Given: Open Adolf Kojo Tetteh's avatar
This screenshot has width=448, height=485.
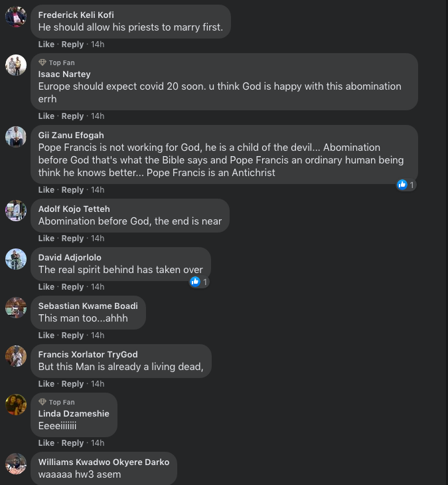Looking at the screenshot, I should (x=16, y=211).
